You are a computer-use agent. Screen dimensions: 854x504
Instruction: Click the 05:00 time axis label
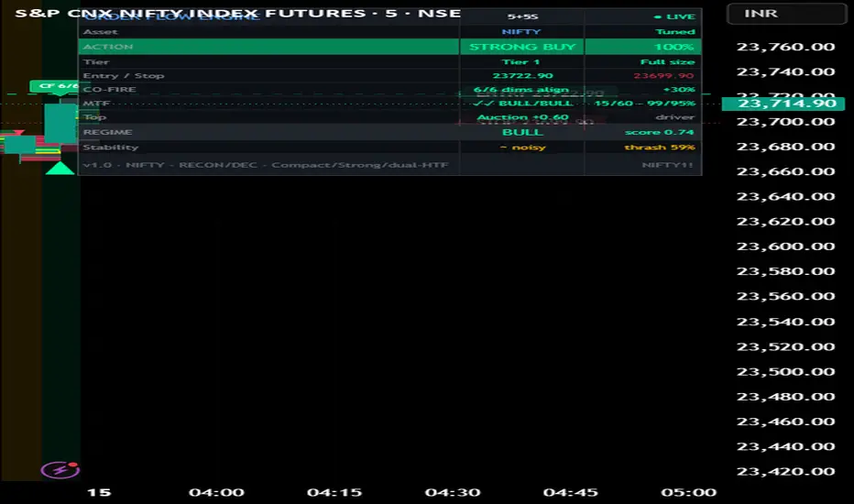[689, 493]
